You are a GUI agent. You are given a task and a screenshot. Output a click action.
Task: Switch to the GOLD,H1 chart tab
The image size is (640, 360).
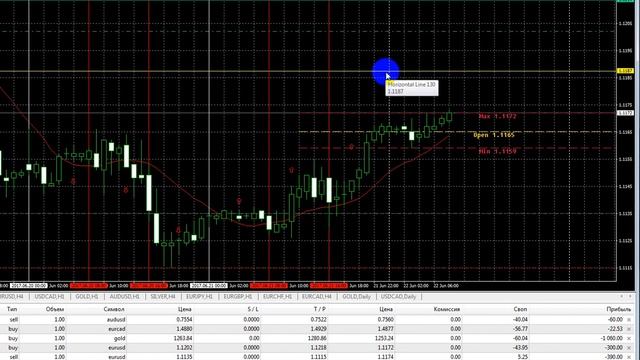[x=87, y=297]
